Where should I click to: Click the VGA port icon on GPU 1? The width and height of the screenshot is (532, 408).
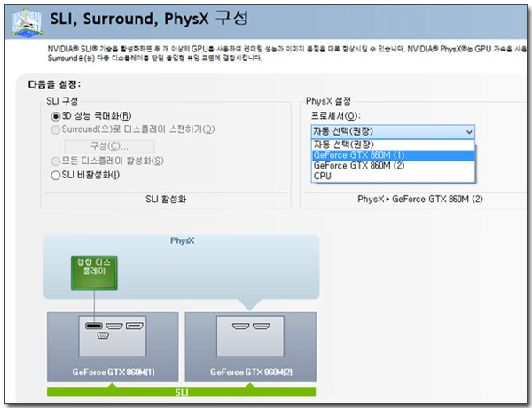pyautogui.click(x=103, y=335)
